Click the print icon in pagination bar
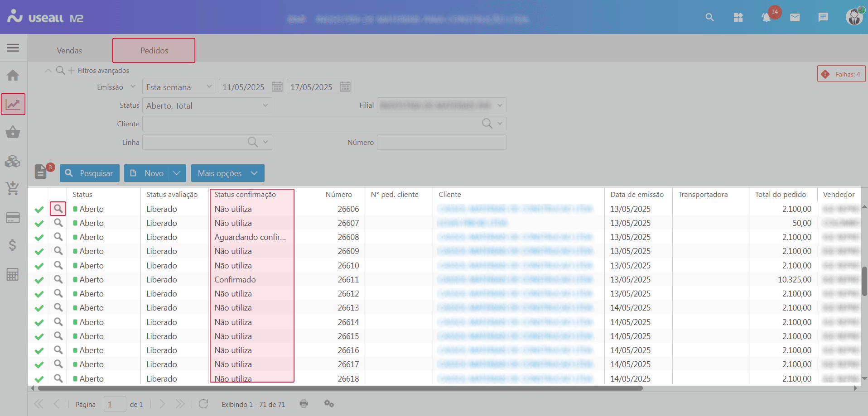 click(x=304, y=404)
